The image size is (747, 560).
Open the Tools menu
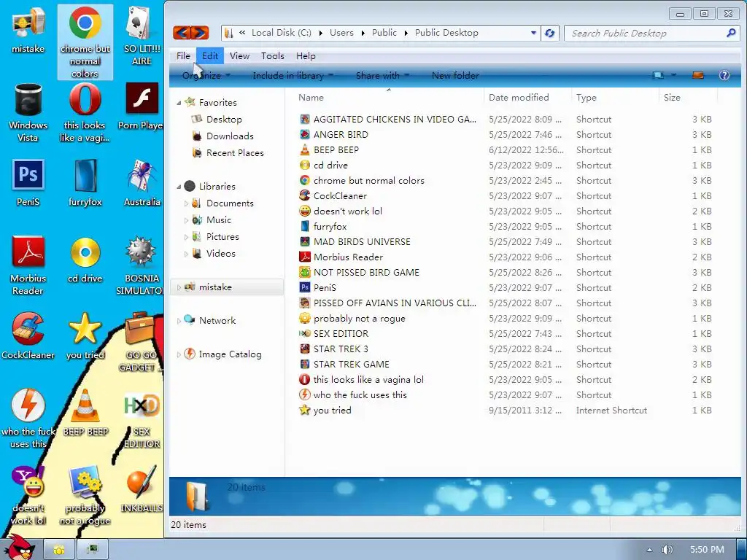click(x=273, y=55)
